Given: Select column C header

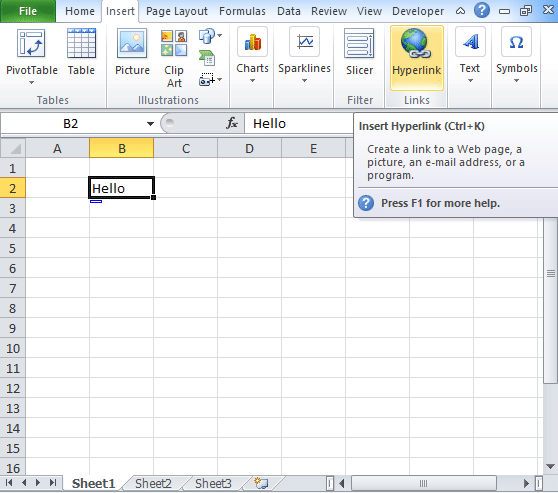Looking at the screenshot, I should 185,148.
